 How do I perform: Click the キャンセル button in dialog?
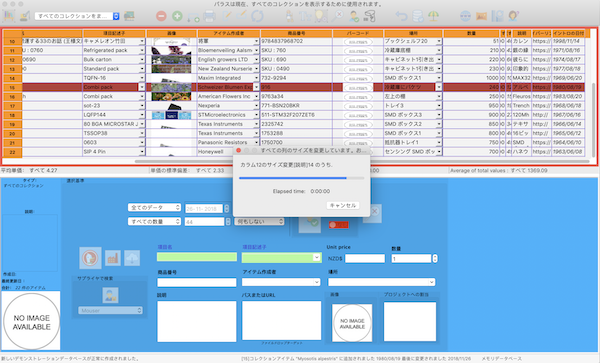tap(343, 205)
